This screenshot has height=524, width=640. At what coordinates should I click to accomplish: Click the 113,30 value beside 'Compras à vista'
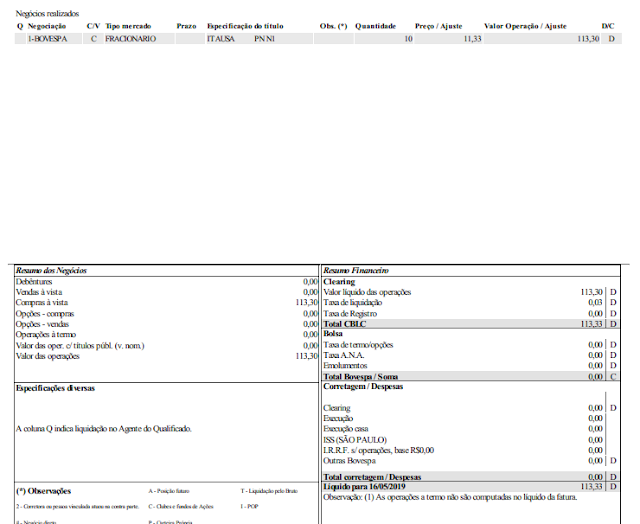point(307,303)
